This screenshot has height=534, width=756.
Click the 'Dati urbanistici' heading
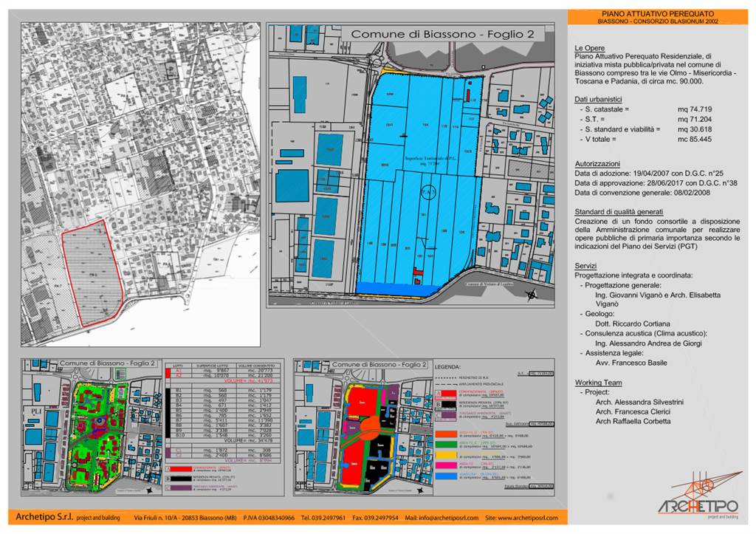(x=598, y=99)
